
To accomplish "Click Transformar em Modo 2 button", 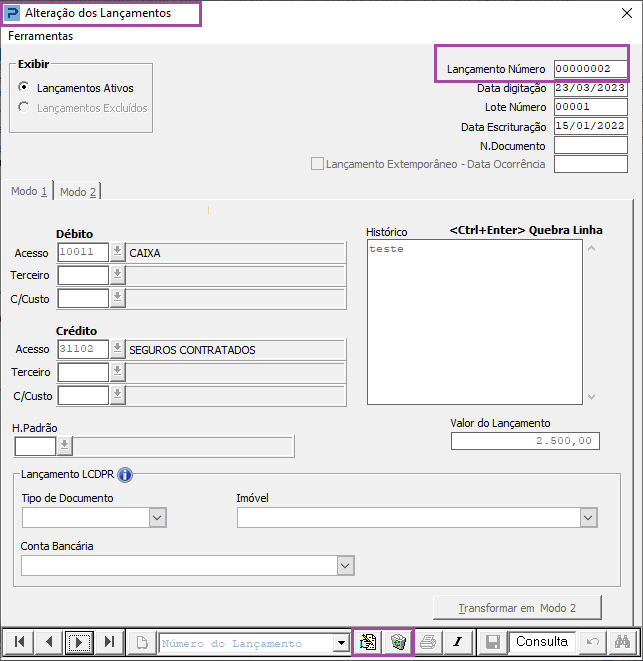I will coord(517,608).
